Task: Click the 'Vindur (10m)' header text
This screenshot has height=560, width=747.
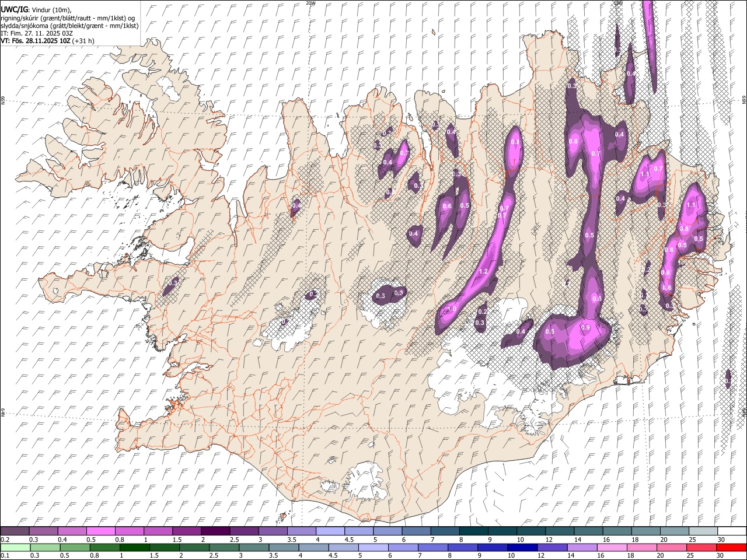Action: click(x=51, y=10)
